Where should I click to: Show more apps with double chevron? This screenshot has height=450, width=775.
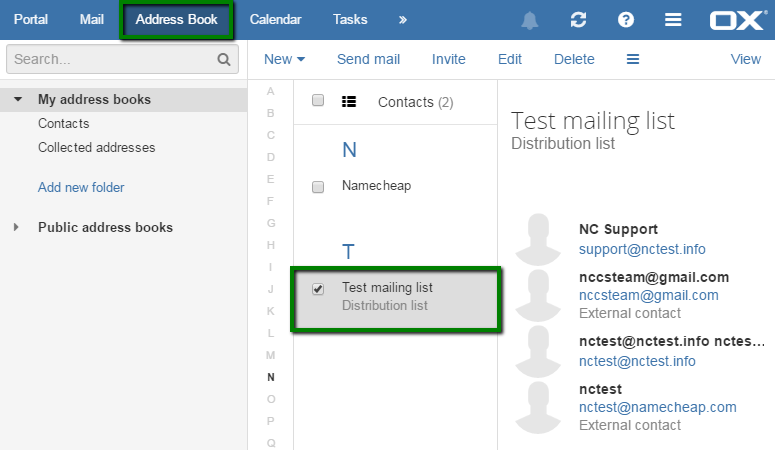pos(403,20)
